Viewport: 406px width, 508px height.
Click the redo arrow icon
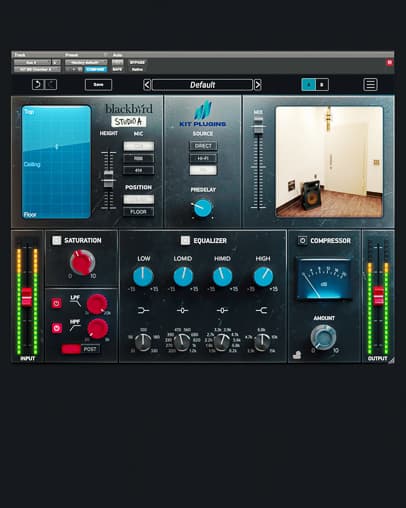tap(51, 85)
